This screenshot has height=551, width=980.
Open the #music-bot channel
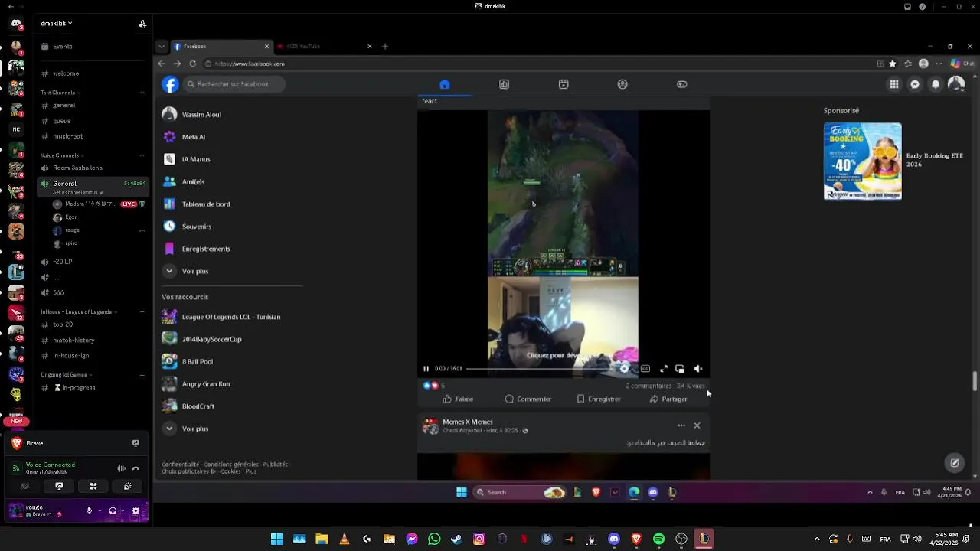coord(67,136)
